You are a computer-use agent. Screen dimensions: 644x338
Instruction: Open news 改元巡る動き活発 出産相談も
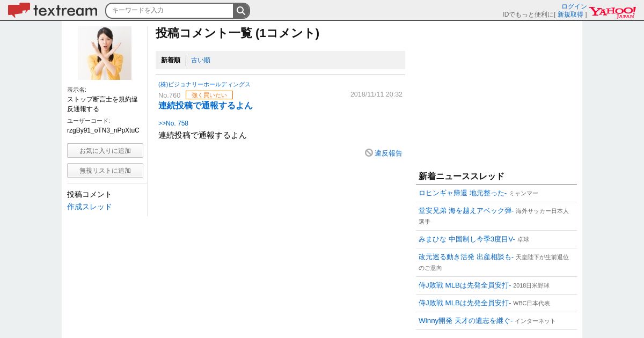tap(466, 257)
